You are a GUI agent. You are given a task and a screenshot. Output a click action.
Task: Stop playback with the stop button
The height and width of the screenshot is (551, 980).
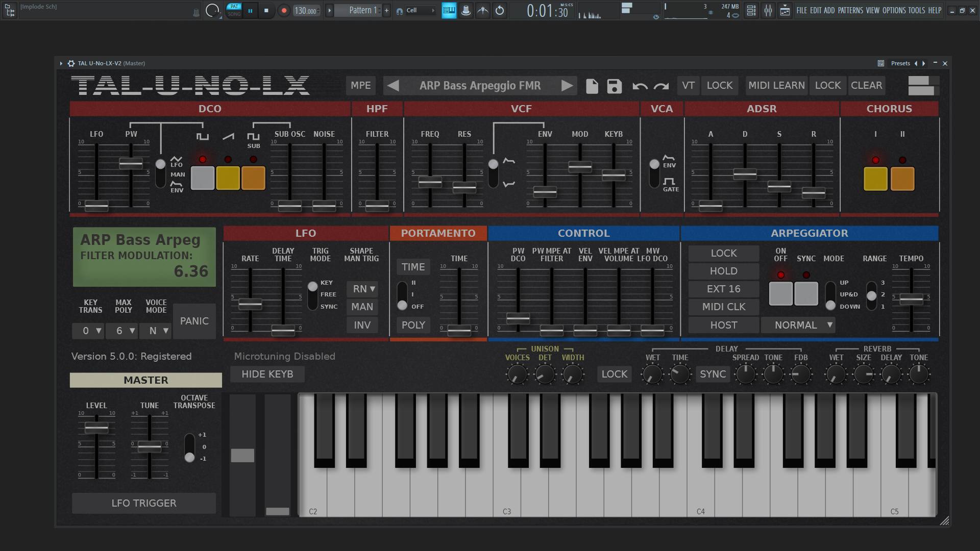click(266, 10)
